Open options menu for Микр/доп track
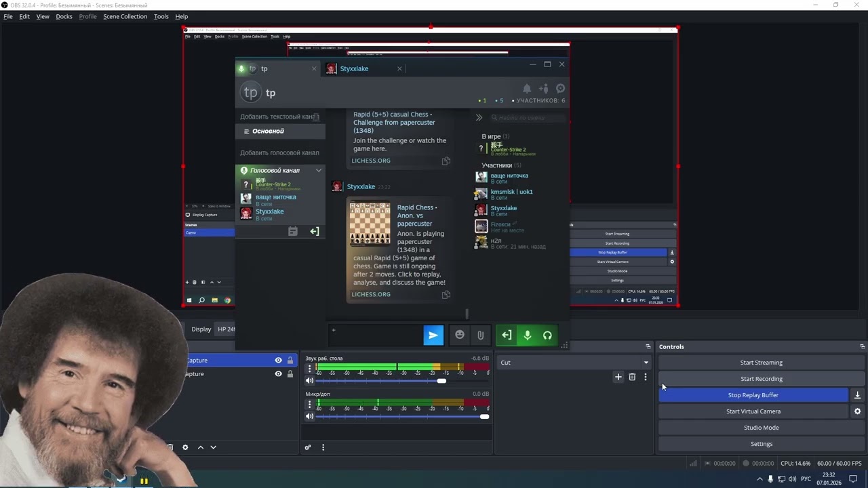The height and width of the screenshot is (488, 868). [x=310, y=405]
